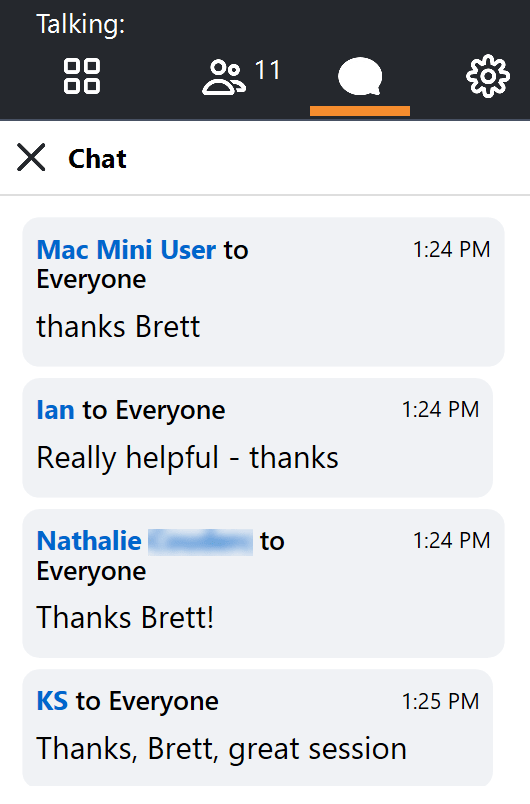Select the 'thanks Brett' message text
530x804 pixels.
[x=118, y=327]
